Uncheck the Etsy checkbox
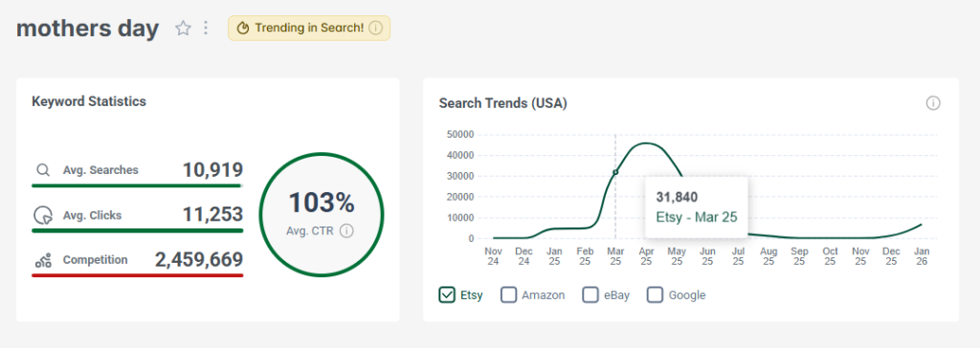 pyautogui.click(x=446, y=294)
